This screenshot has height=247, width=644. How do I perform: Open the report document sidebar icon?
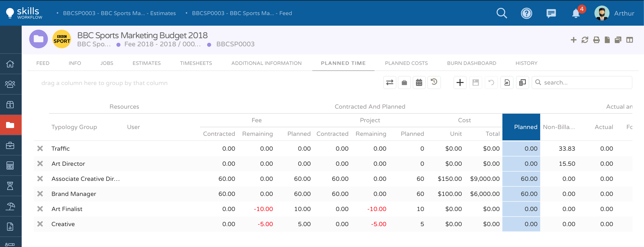(x=10, y=226)
